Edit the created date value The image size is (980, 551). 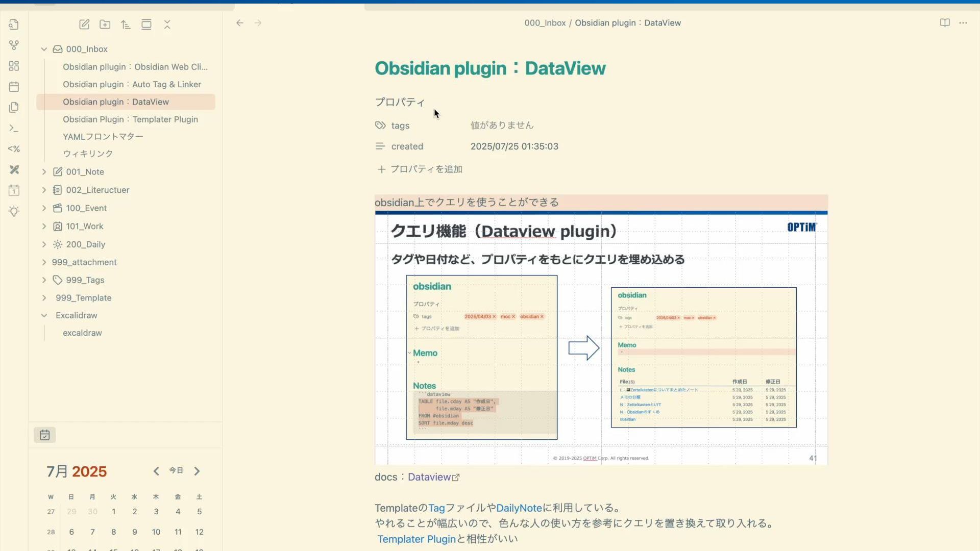pos(514,146)
